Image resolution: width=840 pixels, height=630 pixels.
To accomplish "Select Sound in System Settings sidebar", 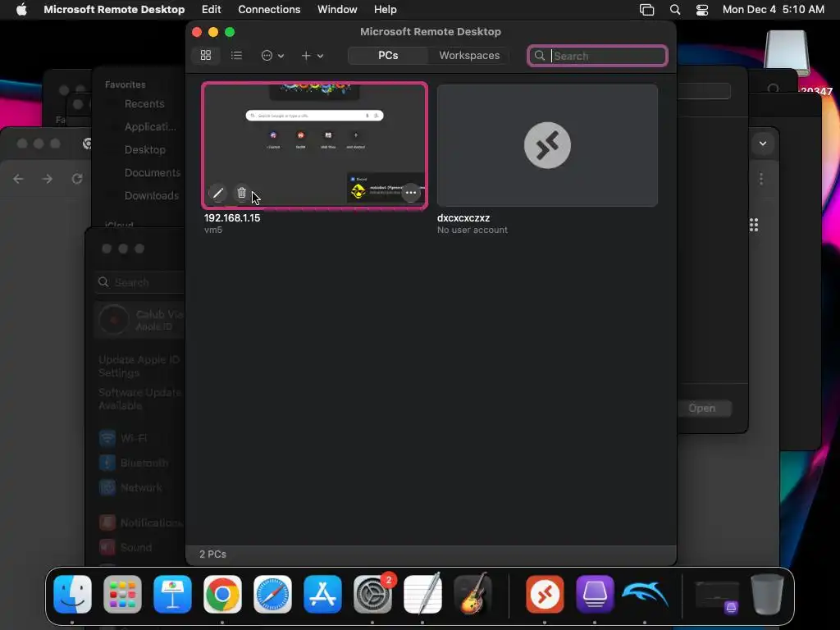I will tap(126, 547).
